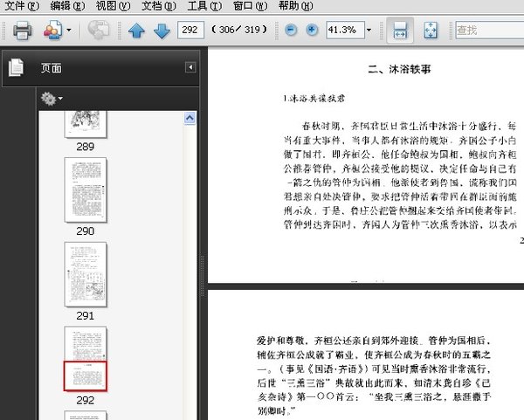The width and height of the screenshot is (524, 420).
Task: Select page thumbnail 291
Action: 86,275
